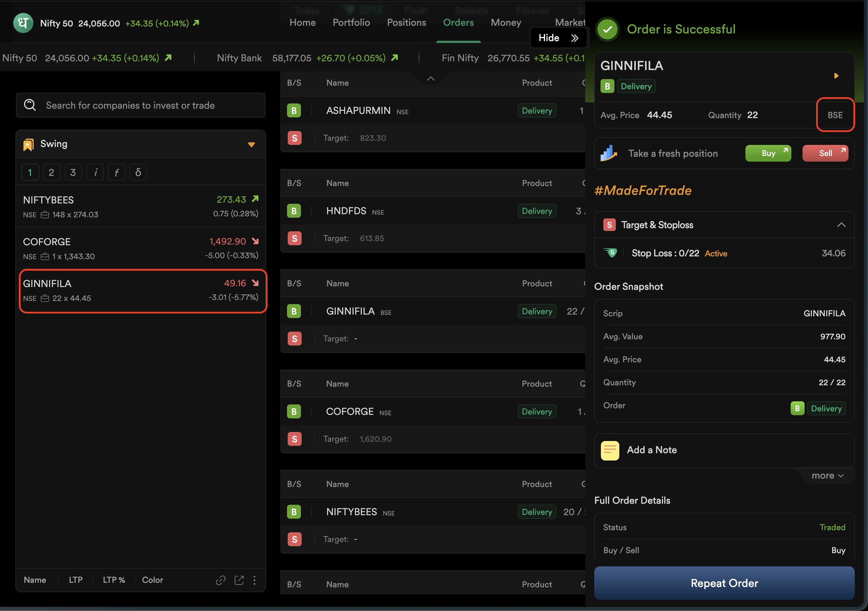Click the S badge beside Target 823.30

coord(295,138)
